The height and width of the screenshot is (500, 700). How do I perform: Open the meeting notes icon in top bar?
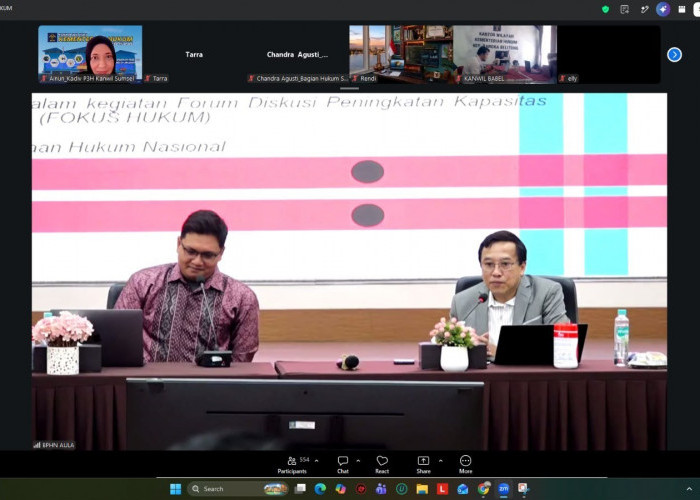(625, 9)
